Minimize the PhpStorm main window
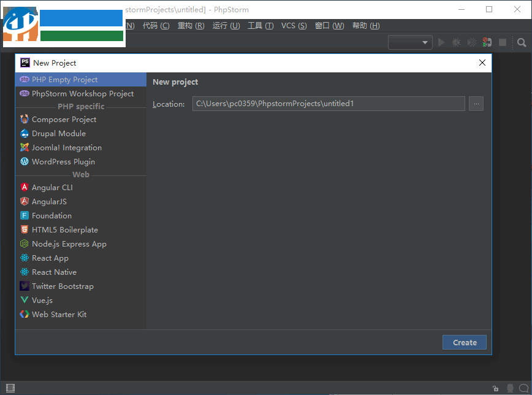This screenshot has width=532, height=395. point(462,10)
